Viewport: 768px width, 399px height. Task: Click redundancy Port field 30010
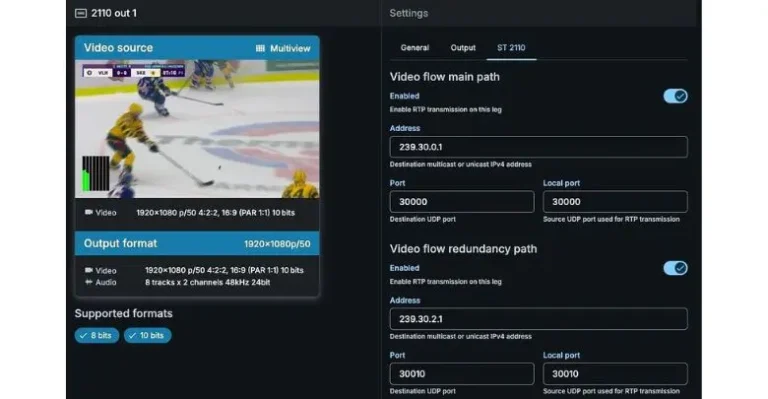[x=462, y=374]
